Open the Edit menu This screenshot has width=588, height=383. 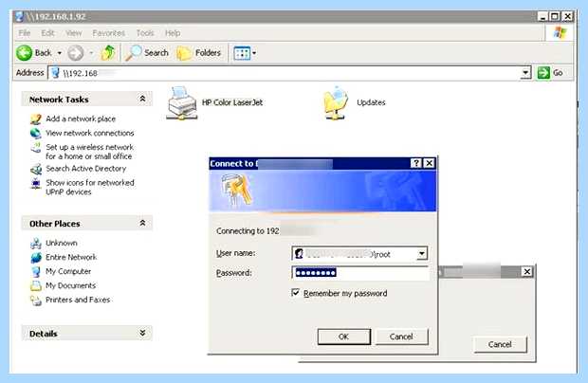click(47, 33)
